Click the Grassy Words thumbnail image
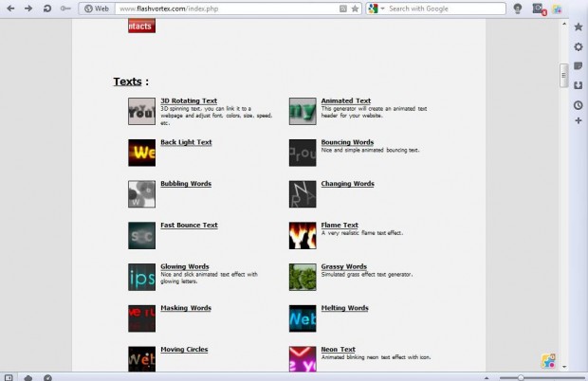 click(x=303, y=276)
